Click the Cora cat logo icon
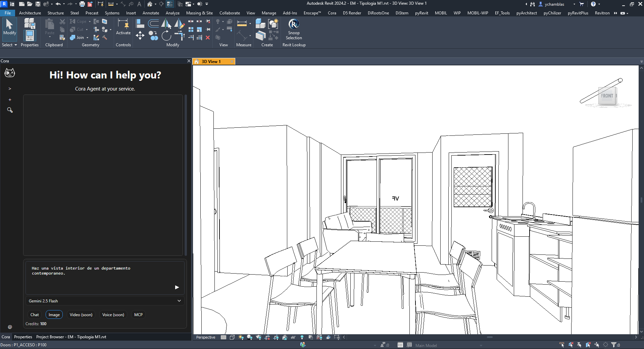Screen dimensions: 644x349 click(10, 73)
